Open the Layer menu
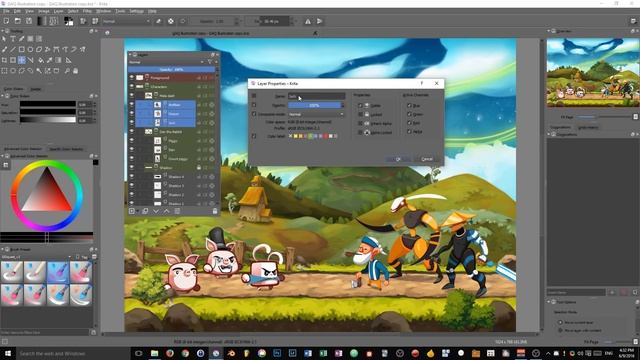640x360 pixels. point(58,11)
